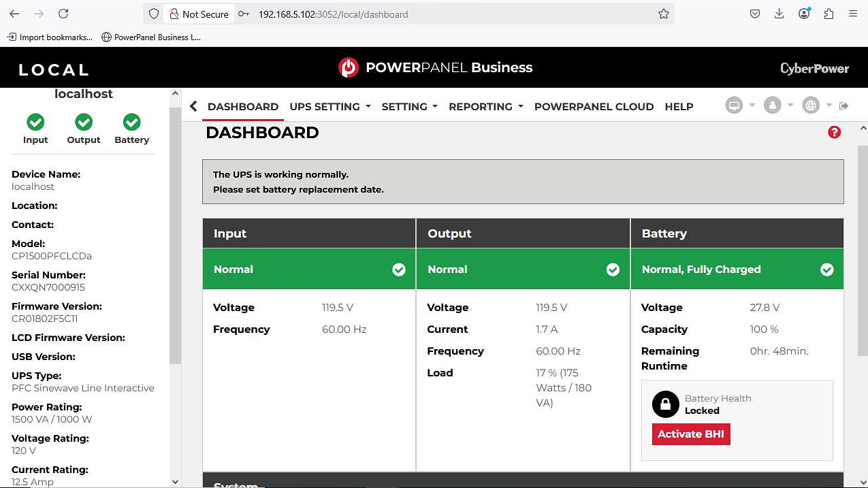This screenshot has height=488, width=868.
Task: Open the browser hamburger menu
Action: pyautogui.click(x=853, y=14)
